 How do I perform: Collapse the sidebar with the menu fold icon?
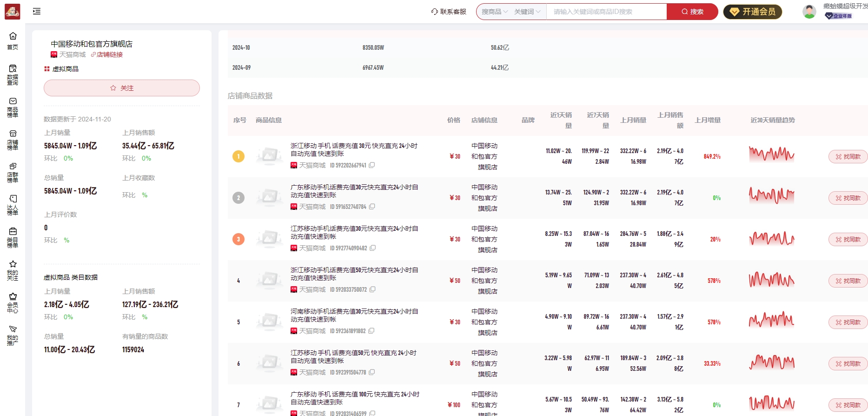coord(37,11)
